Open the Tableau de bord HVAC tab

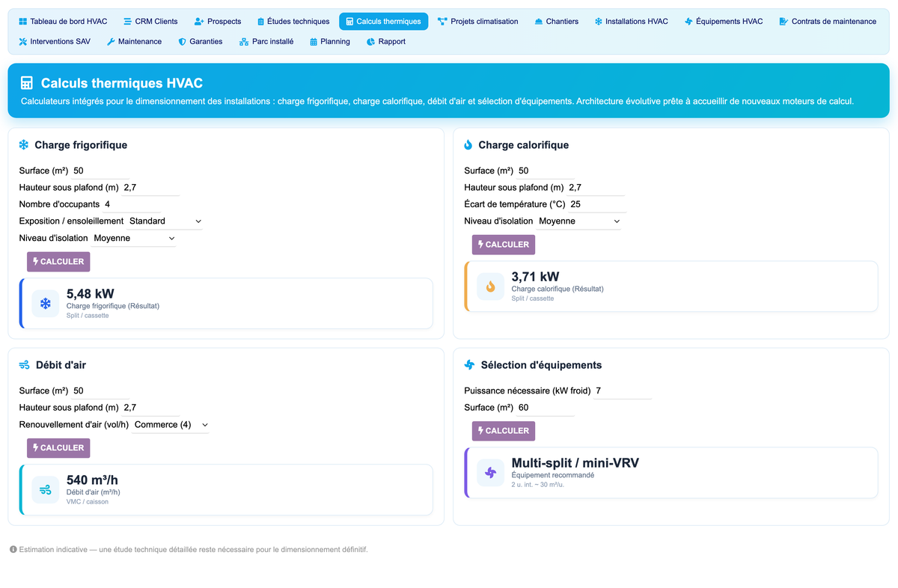[x=63, y=22]
